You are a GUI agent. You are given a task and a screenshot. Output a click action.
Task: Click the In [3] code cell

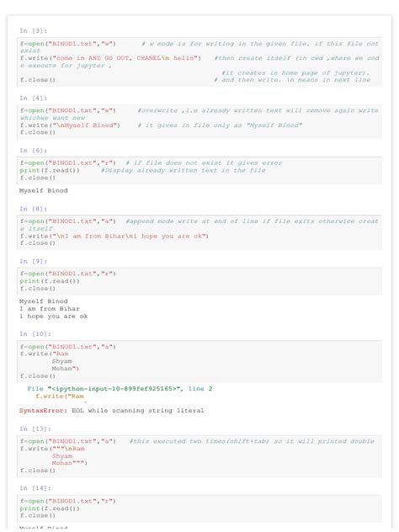click(x=199, y=61)
